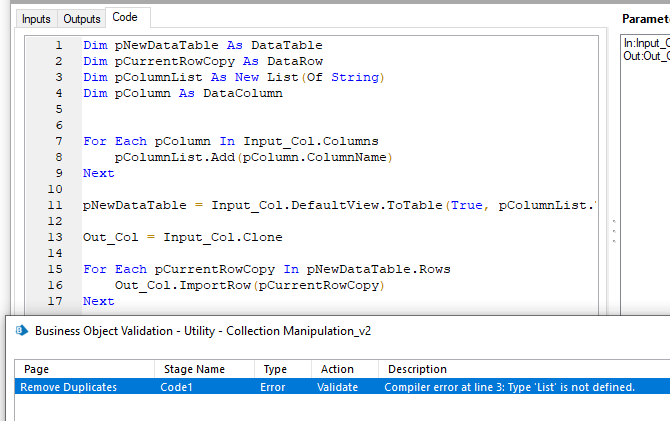Image resolution: width=670 pixels, height=421 pixels.
Task: Click line 15 For Each pCurrentRowCopy statement
Action: [x=267, y=269]
